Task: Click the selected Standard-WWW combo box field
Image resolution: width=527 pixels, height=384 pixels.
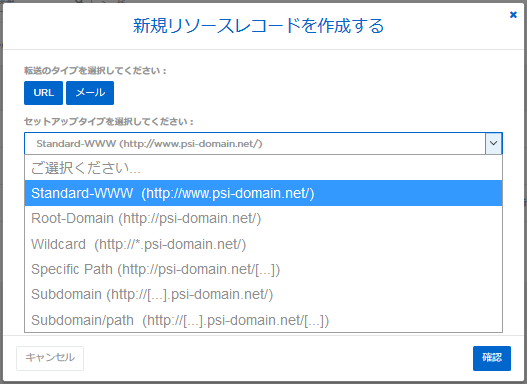Action: coord(263,143)
